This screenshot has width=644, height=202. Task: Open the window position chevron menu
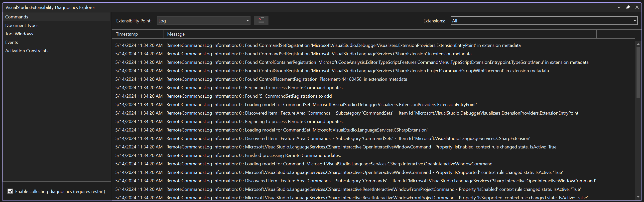point(619,7)
